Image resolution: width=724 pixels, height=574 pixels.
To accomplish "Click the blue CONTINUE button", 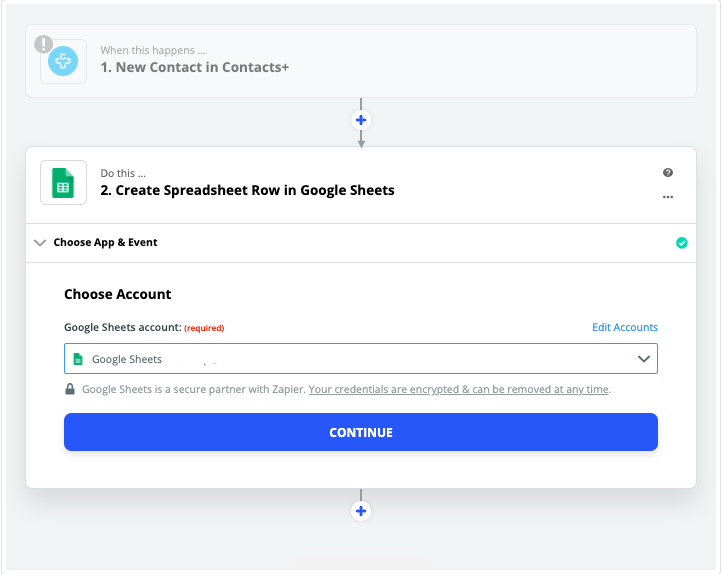I will tap(361, 432).
